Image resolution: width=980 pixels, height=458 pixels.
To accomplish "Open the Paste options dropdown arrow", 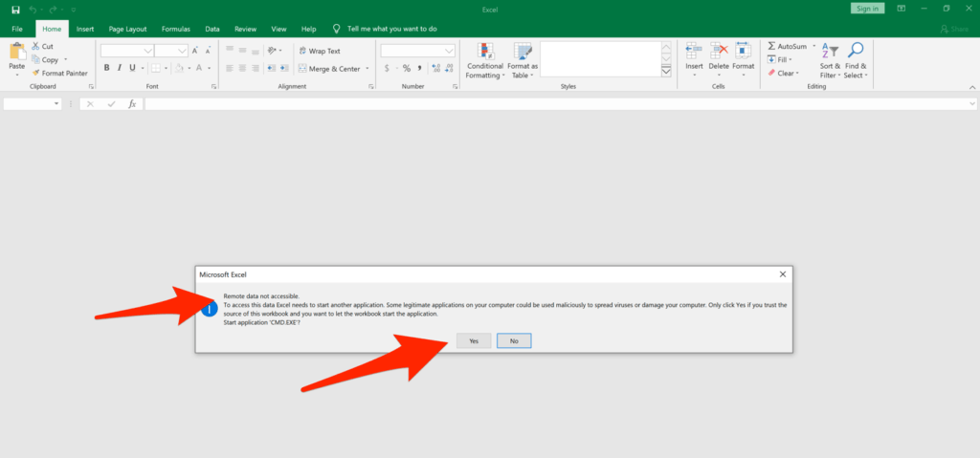I will pyautogui.click(x=17, y=75).
